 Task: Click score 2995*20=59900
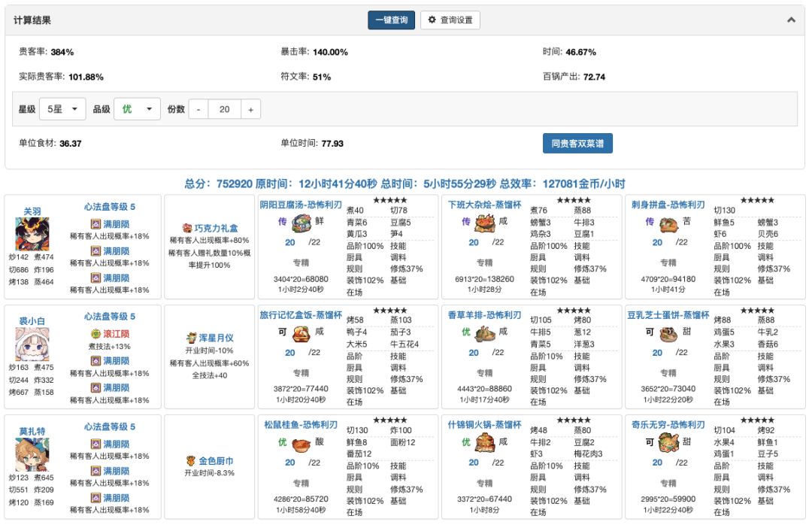tap(668, 499)
